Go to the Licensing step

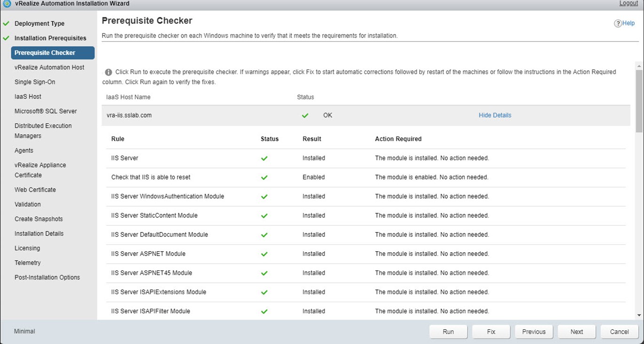pyautogui.click(x=27, y=248)
